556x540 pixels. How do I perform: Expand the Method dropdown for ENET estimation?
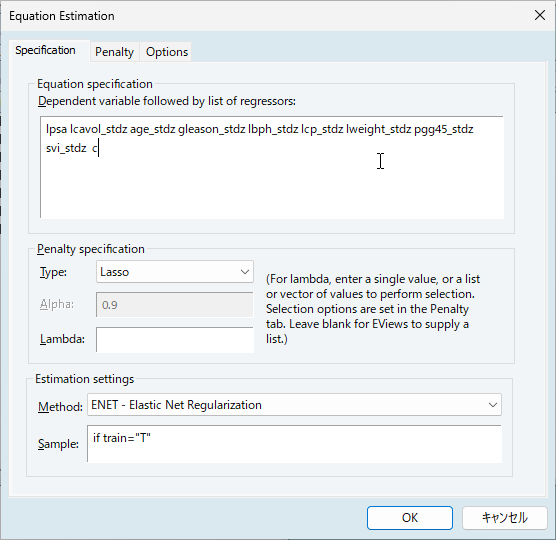point(294,405)
